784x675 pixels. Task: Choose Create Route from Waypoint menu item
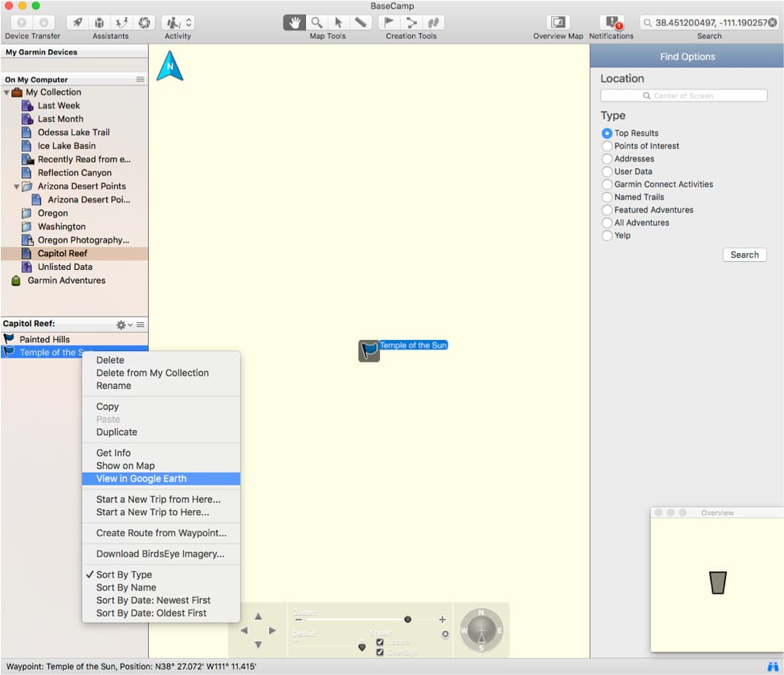coord(161,533)
